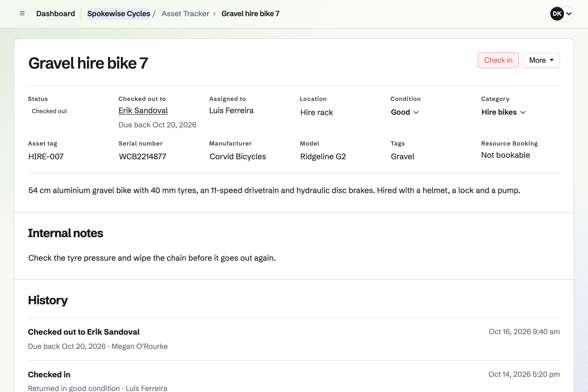This screenshot has width=588, height=392.
Task: Open the Checked in history entry
Action: tap(49, 375)
